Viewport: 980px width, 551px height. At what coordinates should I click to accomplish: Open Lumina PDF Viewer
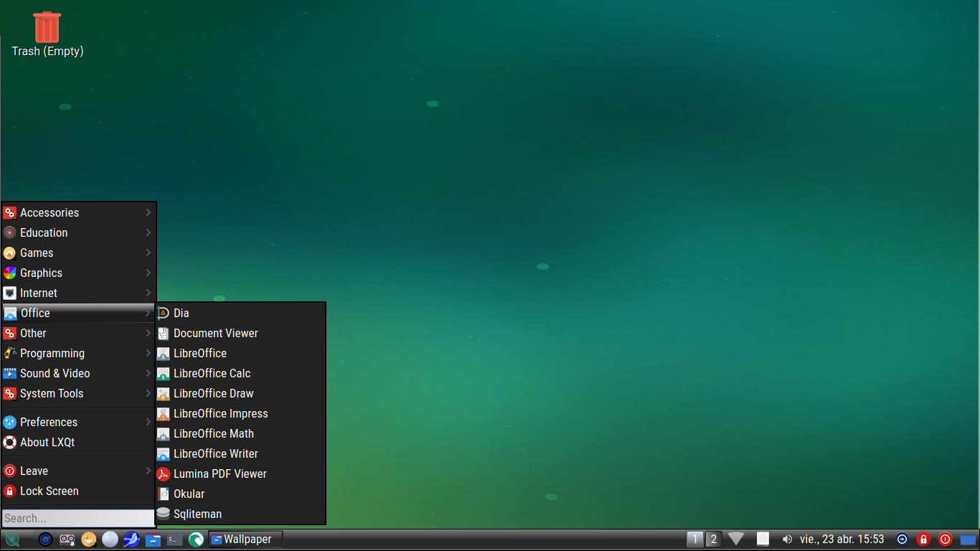241,474
